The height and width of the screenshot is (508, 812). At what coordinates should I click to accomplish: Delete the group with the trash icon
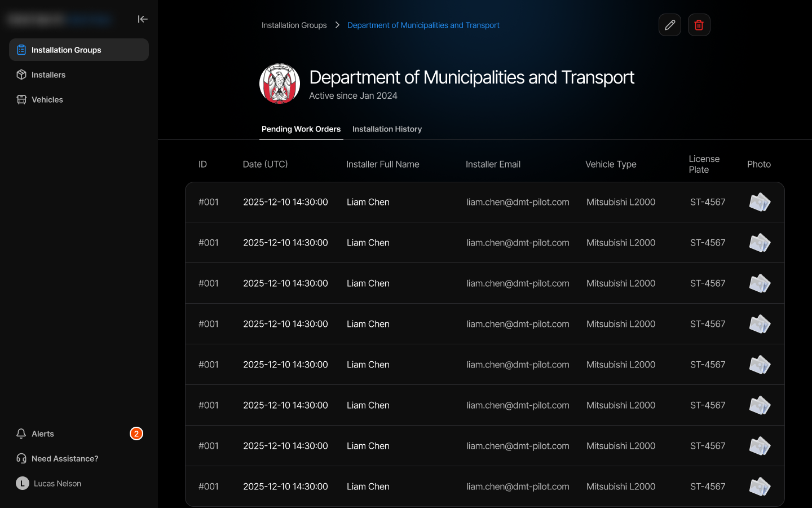699,25
